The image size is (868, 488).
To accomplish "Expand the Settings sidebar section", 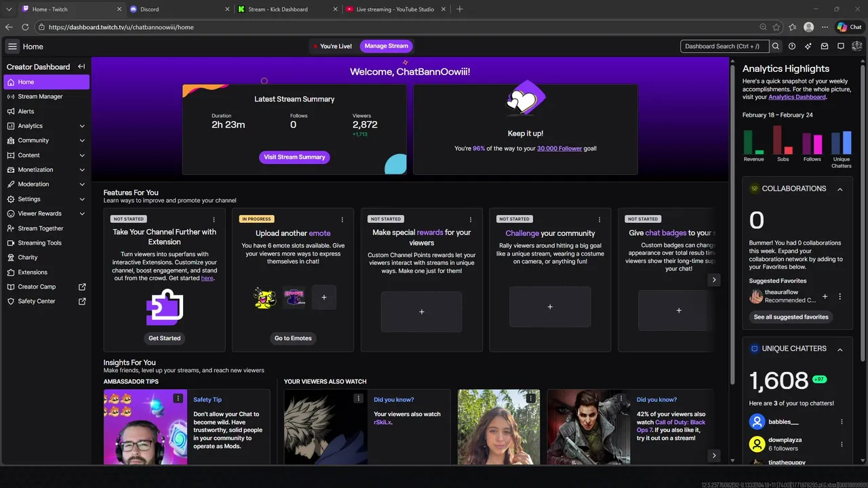I will point(82,199).
